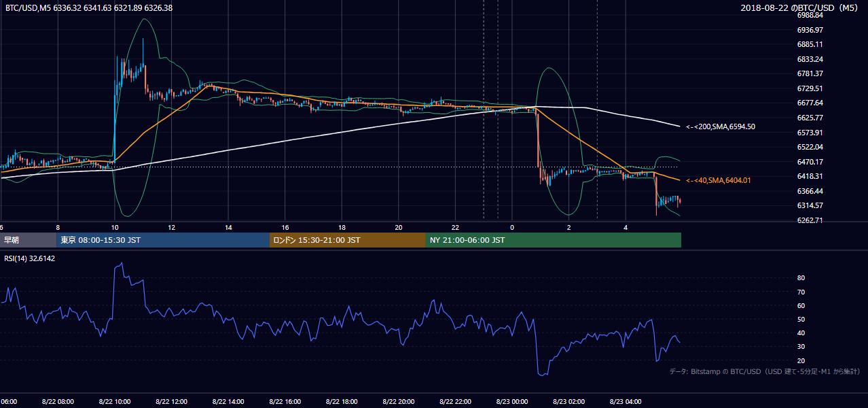The width and height of the screenshot is (868, 408).
Task: Click hour 22 on the price chart axis
Action: click(x=455, y=228)
